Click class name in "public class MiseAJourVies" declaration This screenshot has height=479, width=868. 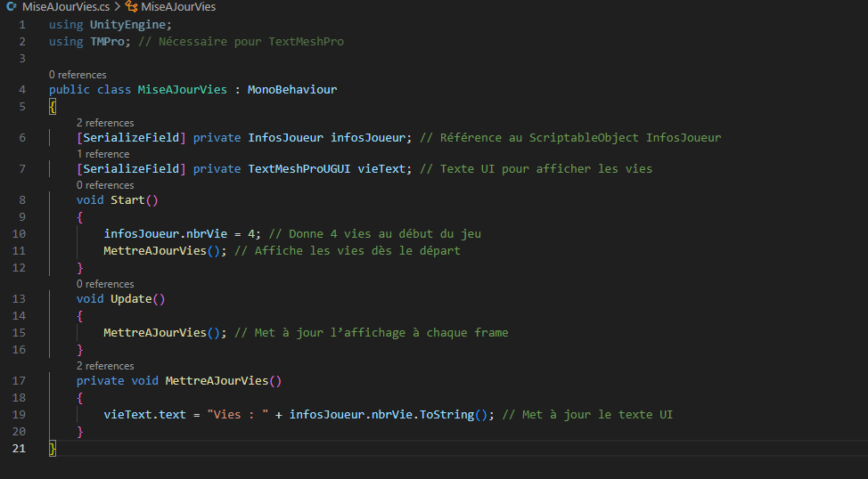(182, 90)
